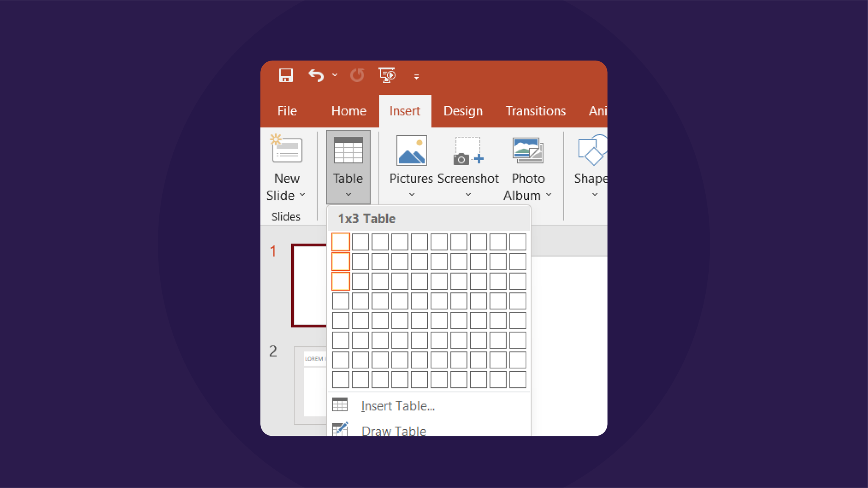Create a Photo Album
Image resolution: width=868 pixels, height=488 pixels.
click(527, 150)
